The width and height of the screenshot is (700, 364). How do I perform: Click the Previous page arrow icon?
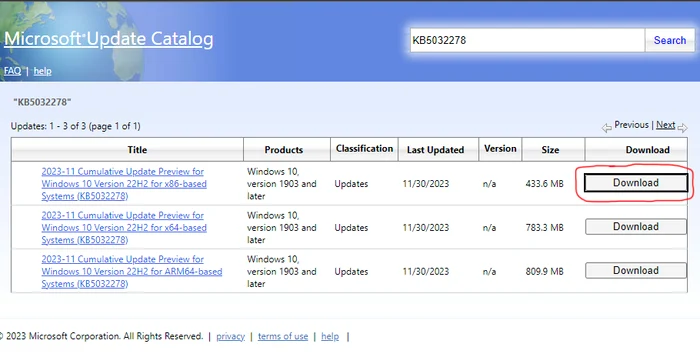[606, 128]
